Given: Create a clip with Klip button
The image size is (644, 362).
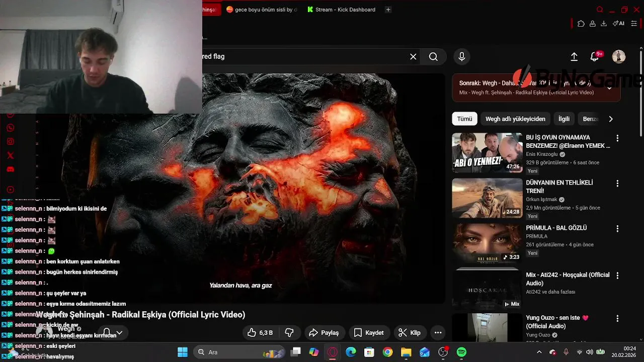Looking at the screenshot, I should tap(409, 333).
